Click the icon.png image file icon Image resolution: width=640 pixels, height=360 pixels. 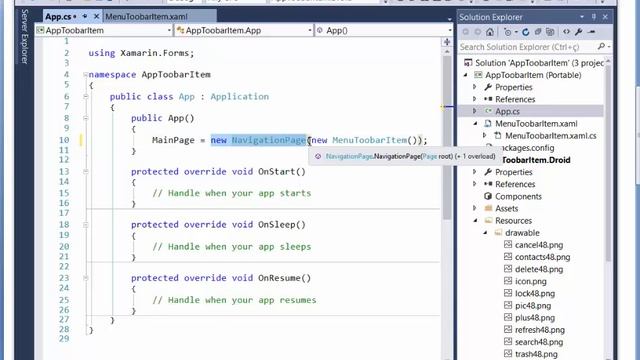[508, 281]
